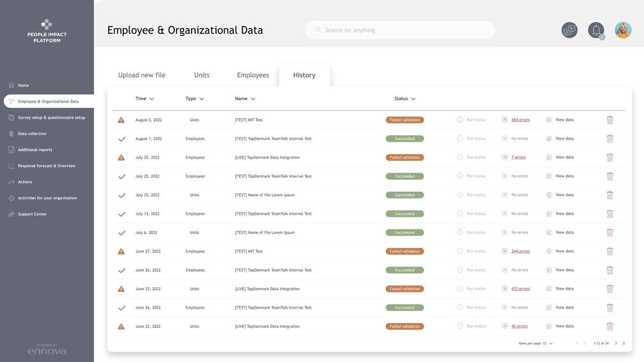Expand the Type column filter
The width and height of the screenshot is (644, 362).
coord(202,99)
